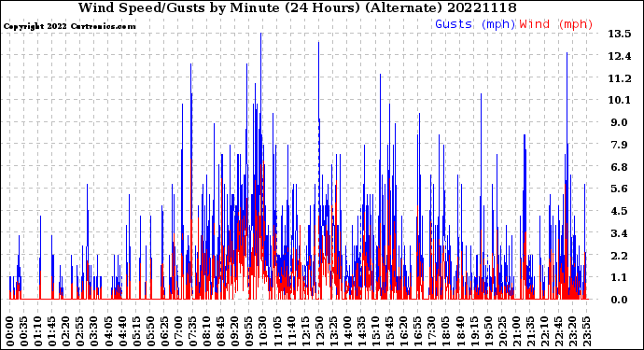Click the 12.4 y-axis value
644x350 pixels.
coord(620,56)
